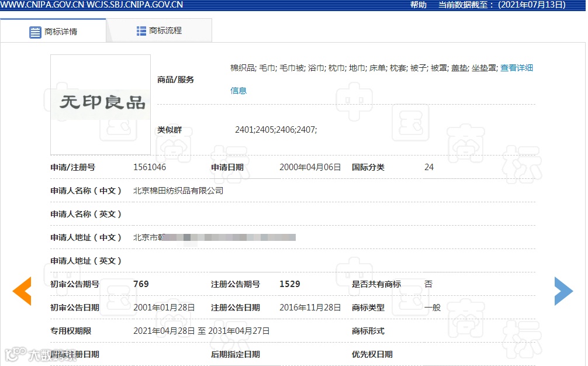Image resolution: width=588 pixels, height=366 pixels.
Task: Click the 注册公告日期 label
Action: tap(236, 308)
